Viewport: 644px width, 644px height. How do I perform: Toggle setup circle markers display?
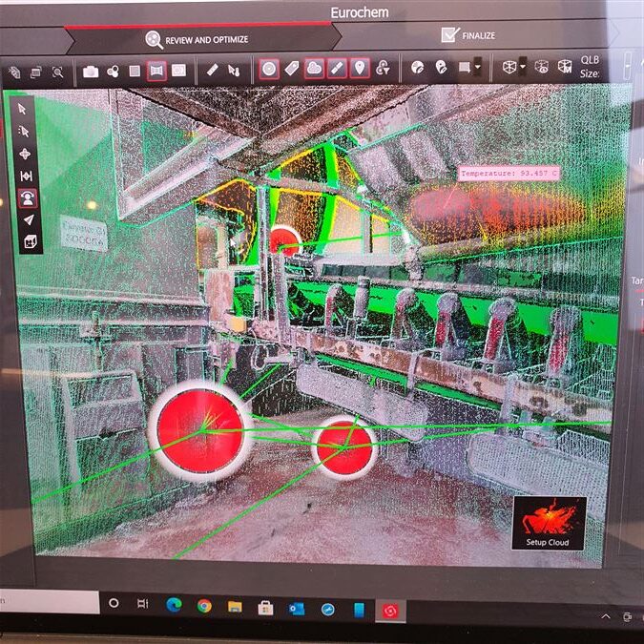pos(269,69)
